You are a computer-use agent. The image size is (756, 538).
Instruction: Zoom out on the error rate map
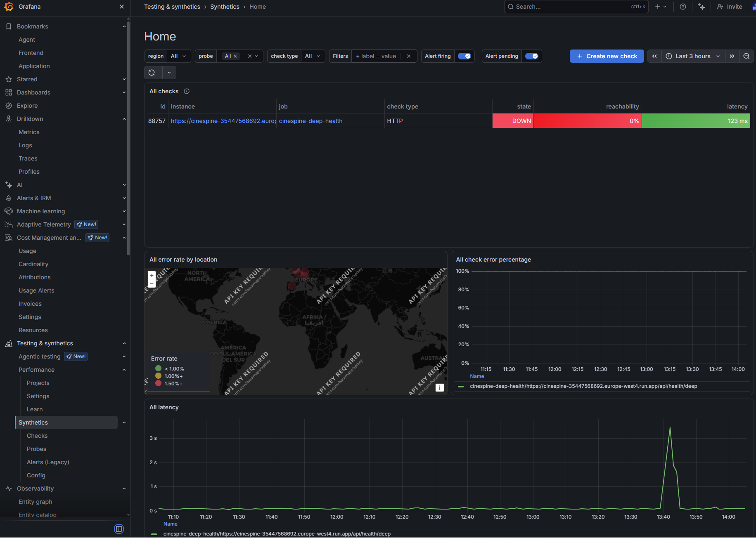[152, 283]
